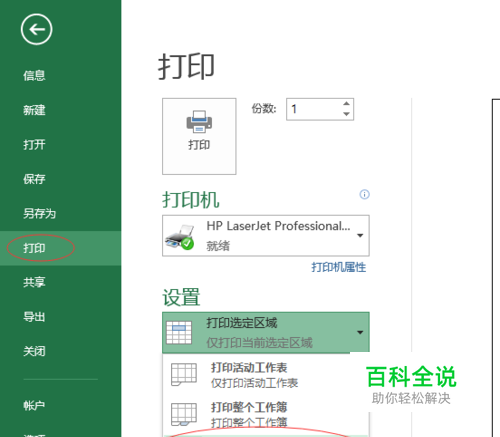The height and width of the screenshot is (437, 500).
Task: Expand the printer selection dropdown arrow
Action: tap(360, 236)
